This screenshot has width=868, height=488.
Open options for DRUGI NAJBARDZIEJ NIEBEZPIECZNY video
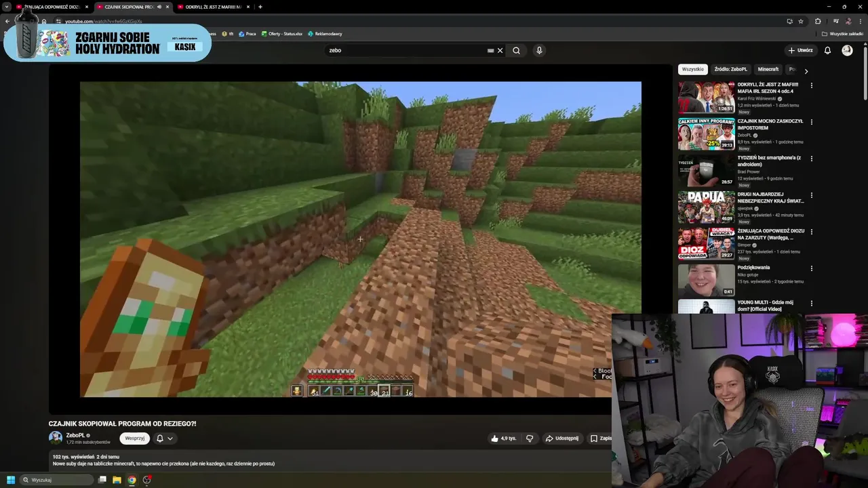[812, 195]
